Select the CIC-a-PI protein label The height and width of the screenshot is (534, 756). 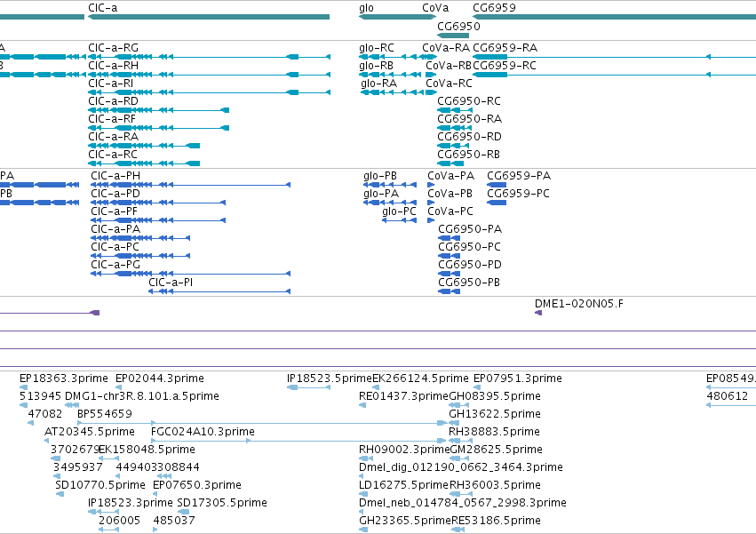[x=171, y=283]
